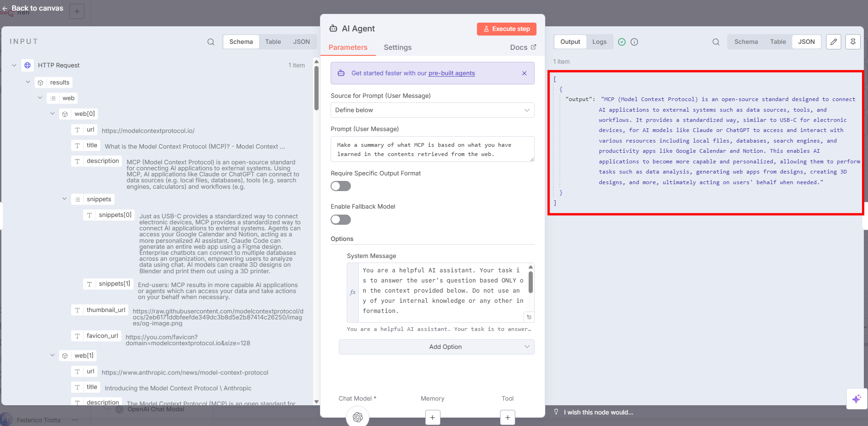Open Source for Prompt dropdown

[432, 110]
